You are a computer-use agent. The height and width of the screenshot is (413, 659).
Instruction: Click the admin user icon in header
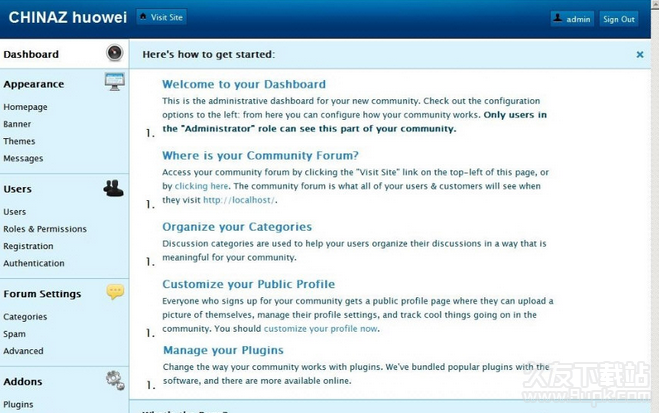pos(558,18)
